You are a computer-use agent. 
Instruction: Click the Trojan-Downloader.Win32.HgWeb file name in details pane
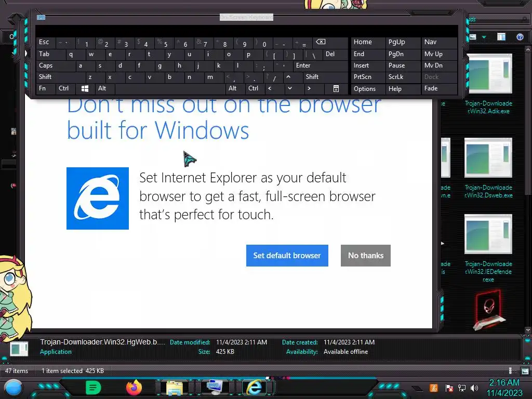[x=102, y=342]
